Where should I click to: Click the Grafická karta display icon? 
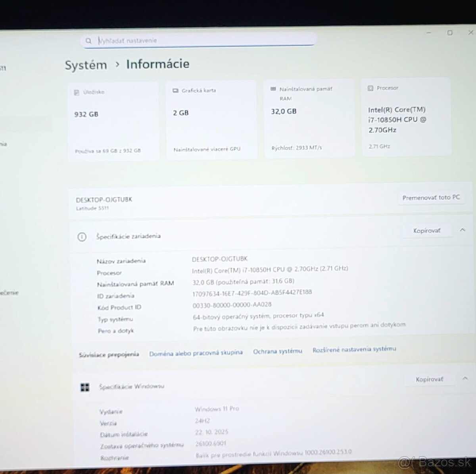coord(175,91)
